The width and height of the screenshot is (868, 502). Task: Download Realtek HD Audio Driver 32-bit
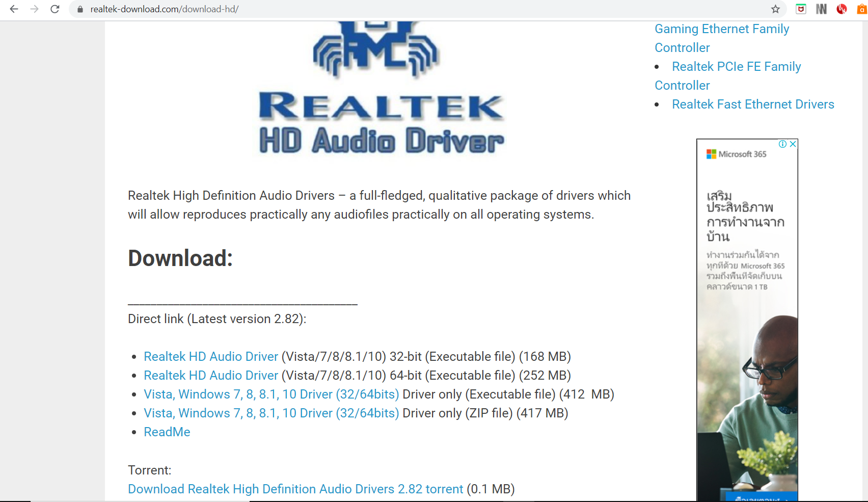(211, 356)
